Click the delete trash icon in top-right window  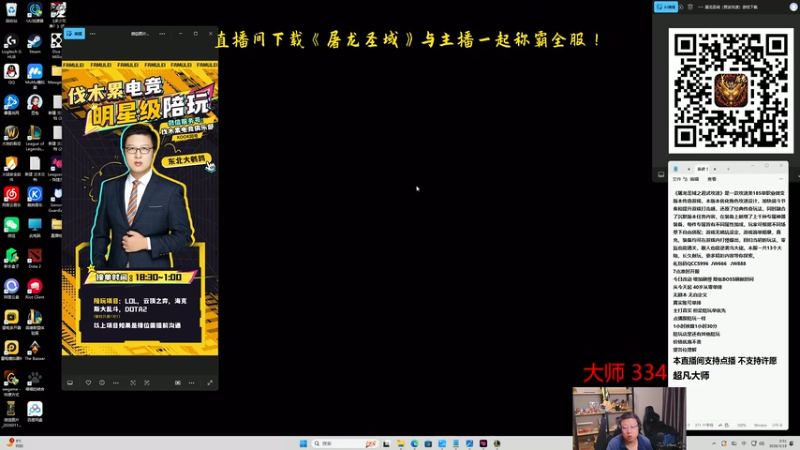(690, 7)
